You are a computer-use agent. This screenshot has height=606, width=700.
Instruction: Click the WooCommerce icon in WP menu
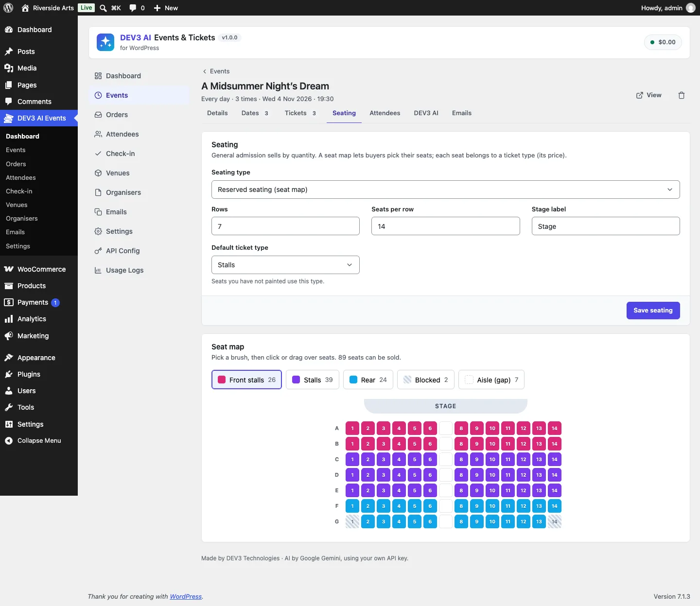[9, 269]
